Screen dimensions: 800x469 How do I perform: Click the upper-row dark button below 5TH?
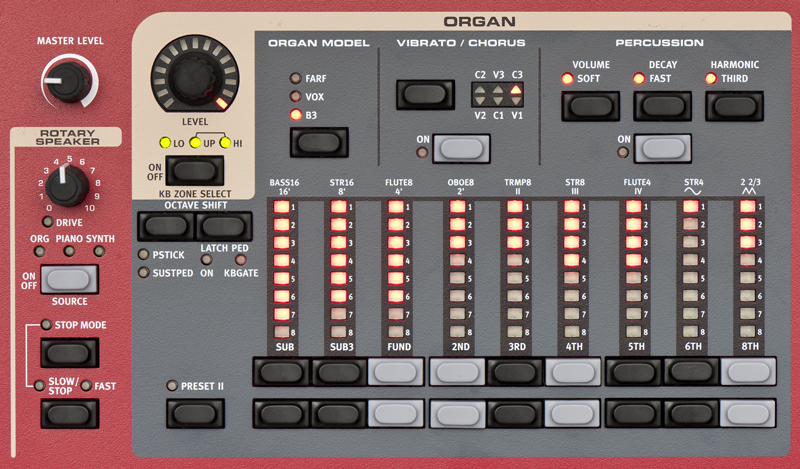634,372
